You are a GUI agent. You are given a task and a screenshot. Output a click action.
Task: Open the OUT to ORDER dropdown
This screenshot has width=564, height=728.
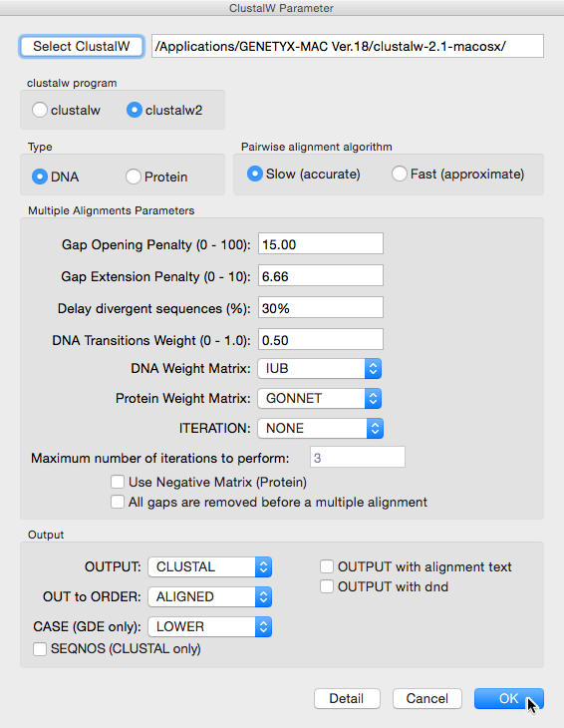click(x=210, y=596)
